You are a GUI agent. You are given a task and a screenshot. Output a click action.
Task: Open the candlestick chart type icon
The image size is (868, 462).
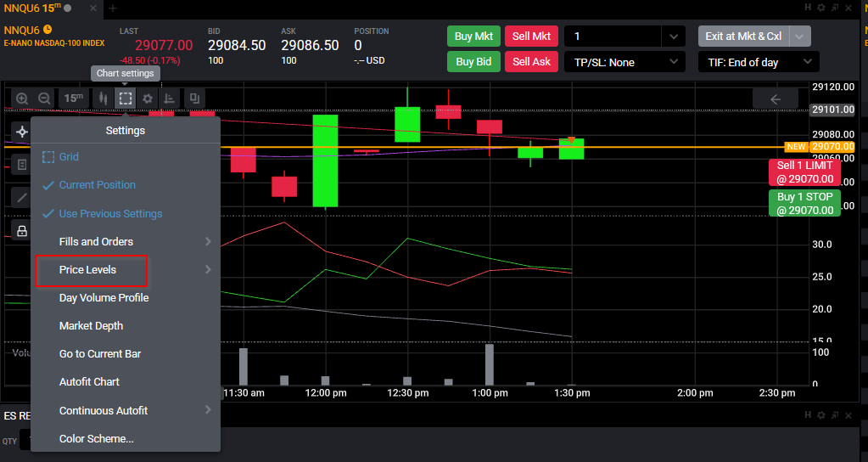(103, 99)
